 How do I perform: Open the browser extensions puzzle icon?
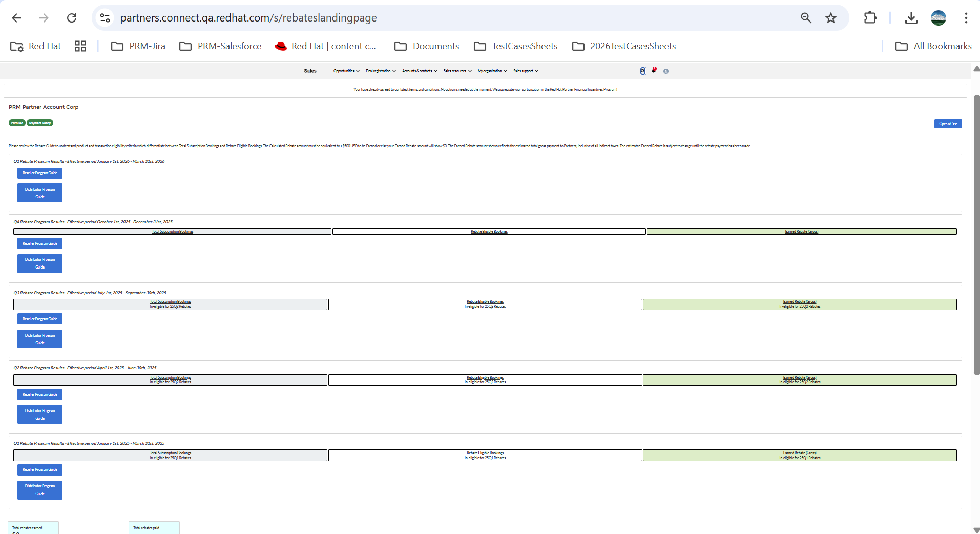coord(870,18)
